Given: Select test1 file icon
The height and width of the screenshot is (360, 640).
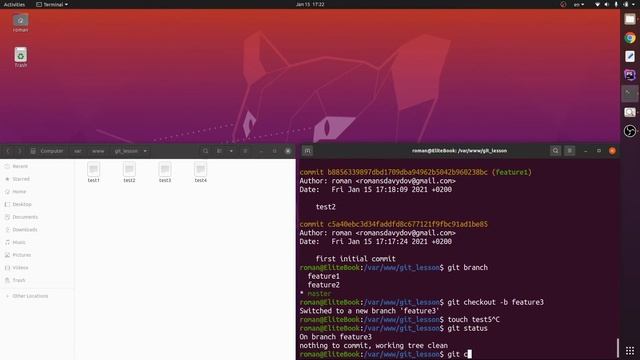Looking at the screenshot, I should [x=93, y=172].
